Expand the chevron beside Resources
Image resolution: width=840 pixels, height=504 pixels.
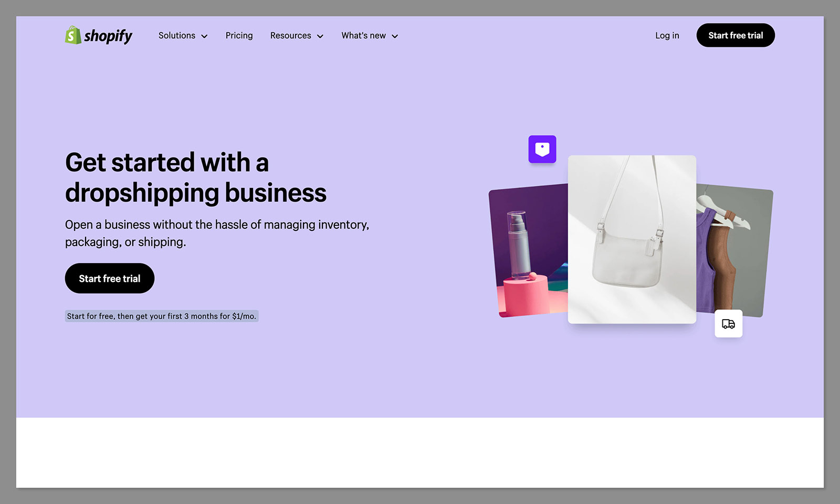320,36
